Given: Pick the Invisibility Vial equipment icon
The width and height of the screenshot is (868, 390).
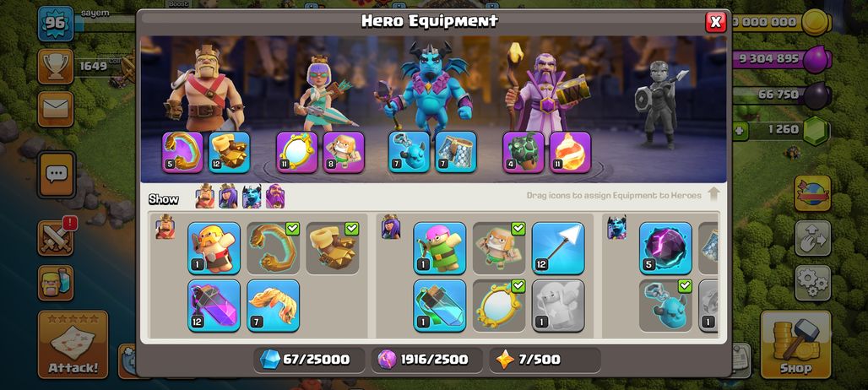Looking at the screenshot, I should coord(440,306).
